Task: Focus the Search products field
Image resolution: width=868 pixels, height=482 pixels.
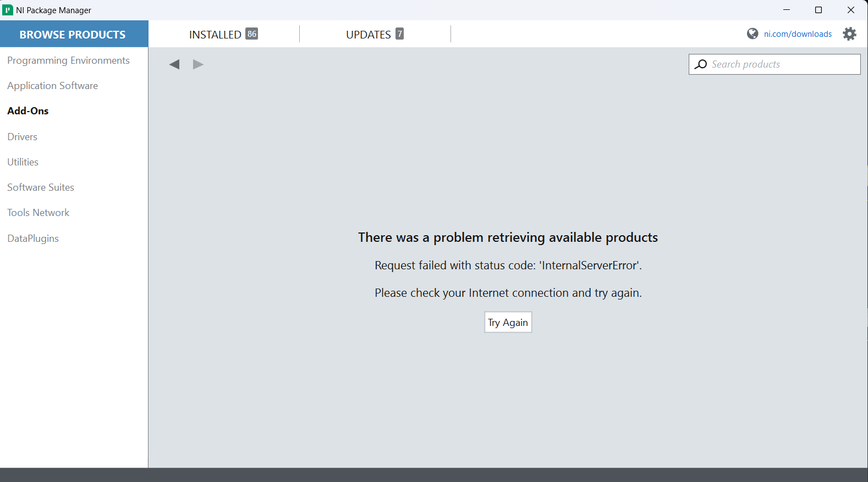Action: [x=774, y=64]
